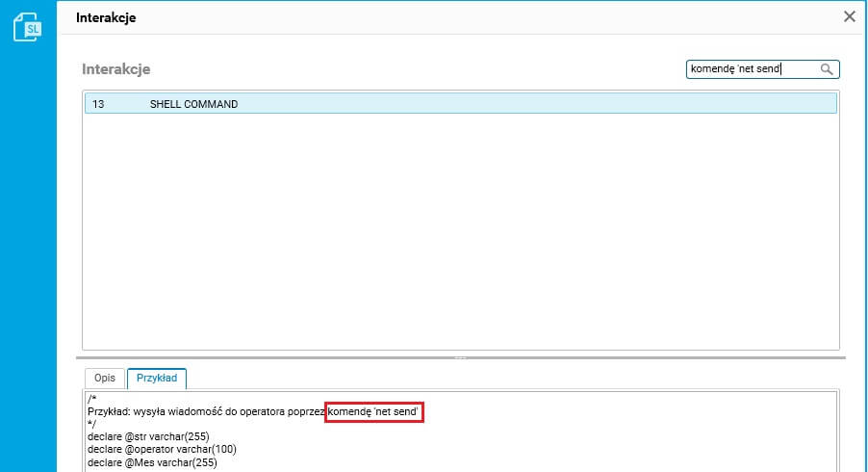
Task: Click the magnifier search icon
Action: (x=827, y=69)
